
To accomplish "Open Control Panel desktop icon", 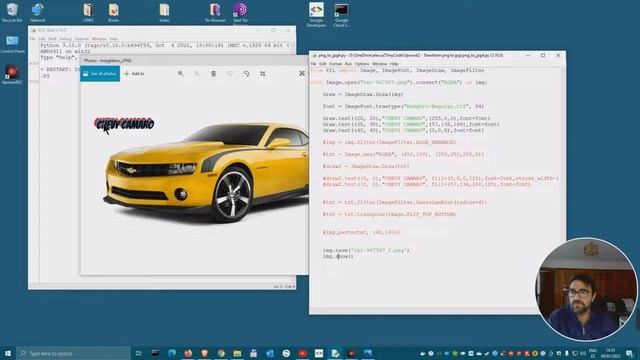I will coord(12,44).
